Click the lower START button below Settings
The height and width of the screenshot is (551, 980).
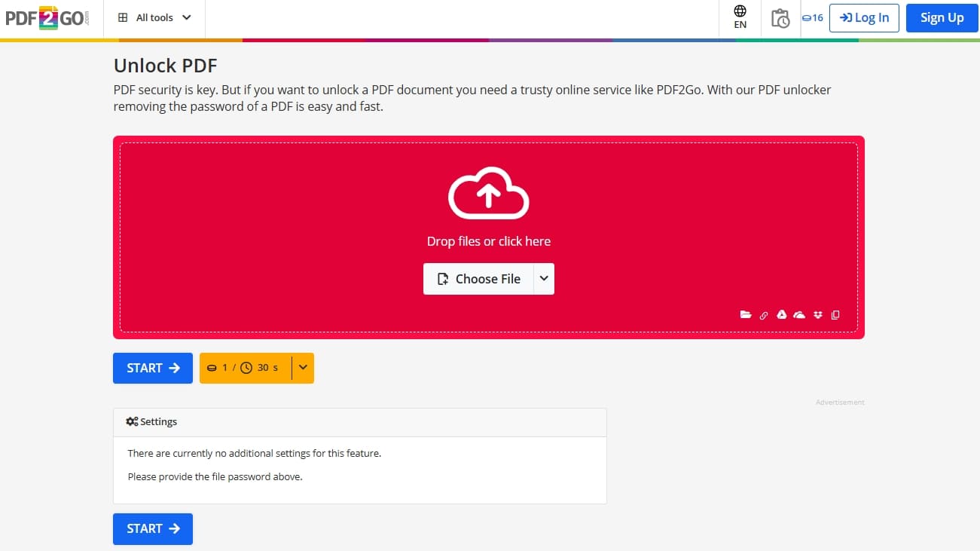pyautogui.click(x=153, y=528)
